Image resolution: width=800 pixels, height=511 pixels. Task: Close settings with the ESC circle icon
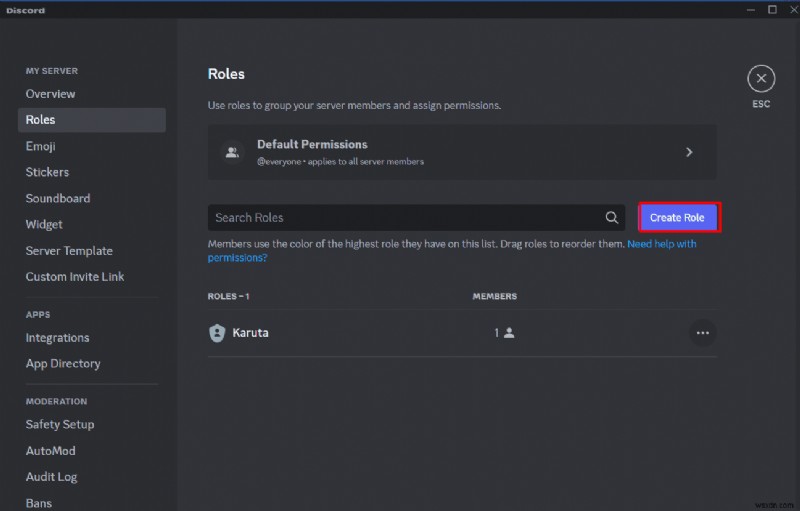(761, 79)
